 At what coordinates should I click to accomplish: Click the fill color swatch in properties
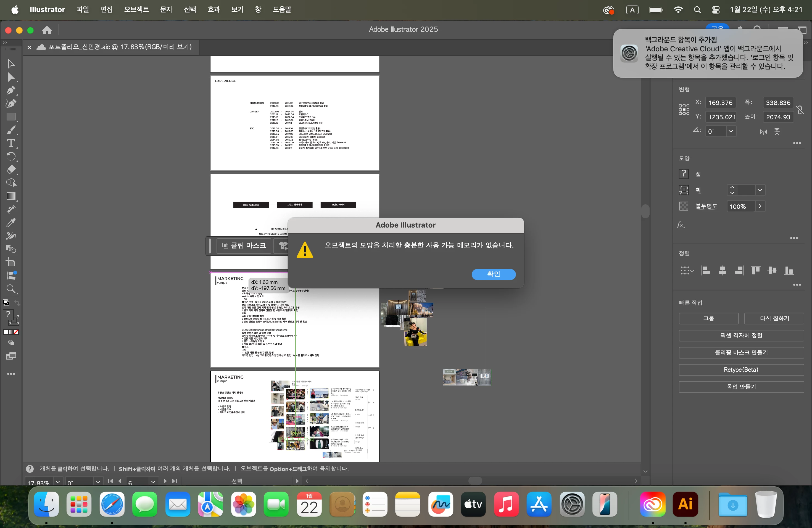[x=683, y=174]
